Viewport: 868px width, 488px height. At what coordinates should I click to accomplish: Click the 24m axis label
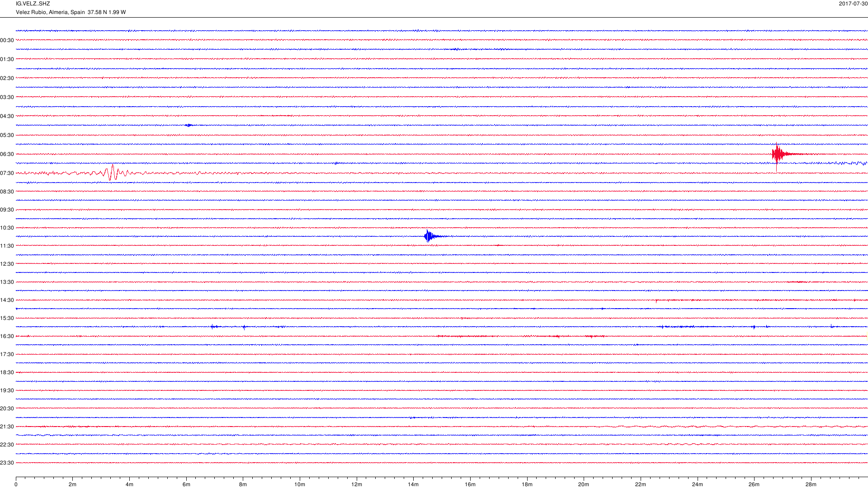698,484
